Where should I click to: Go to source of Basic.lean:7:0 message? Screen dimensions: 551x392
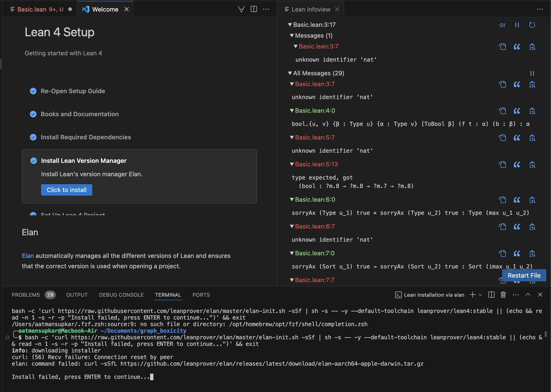pos(502,253)
